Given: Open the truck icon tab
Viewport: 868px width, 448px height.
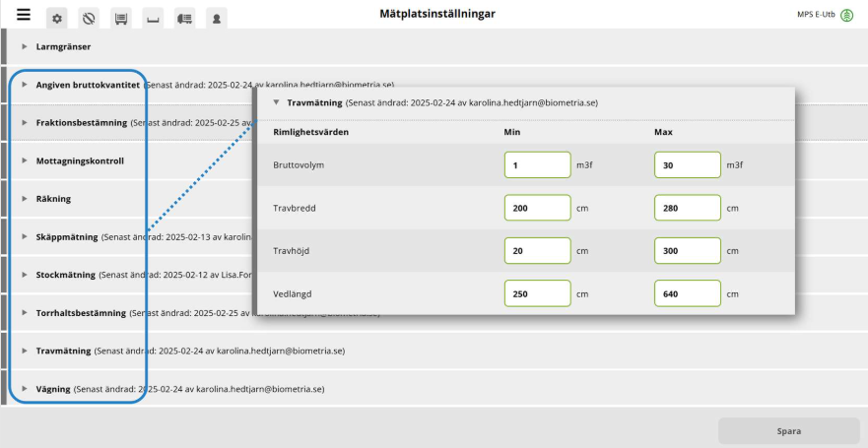Looking at the screenshot, I should tap(183, 19).
